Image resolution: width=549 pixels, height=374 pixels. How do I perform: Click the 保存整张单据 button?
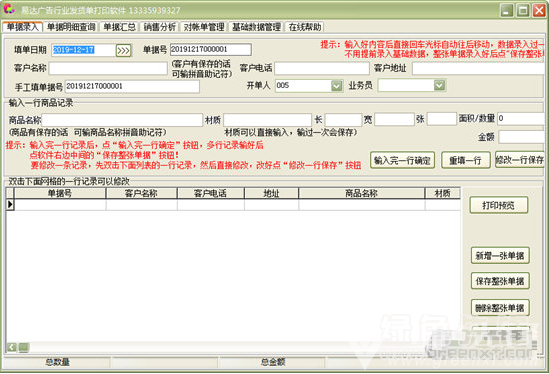pyautogui.click(x=500, y=281)
